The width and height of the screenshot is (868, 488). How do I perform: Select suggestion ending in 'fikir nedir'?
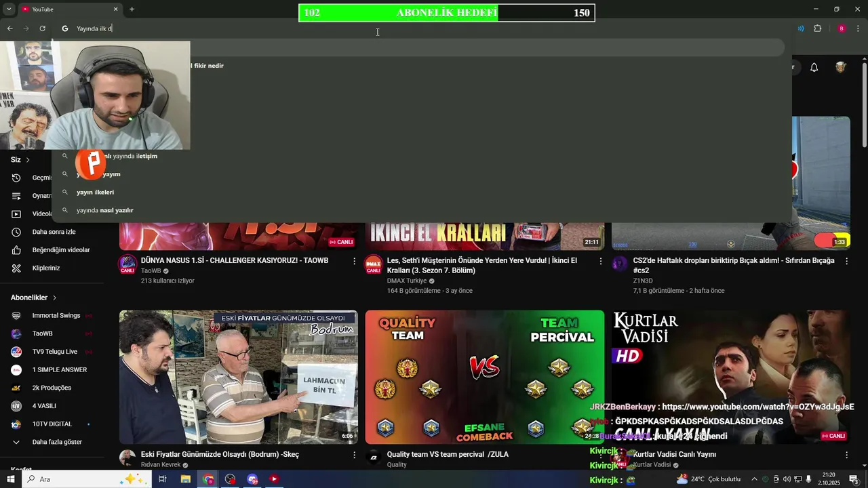208,66
